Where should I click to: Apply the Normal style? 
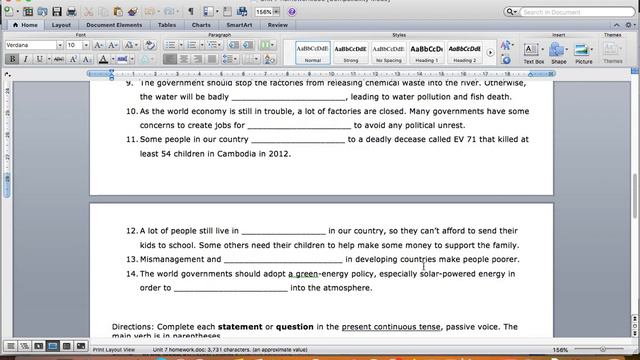click(313, 53)
